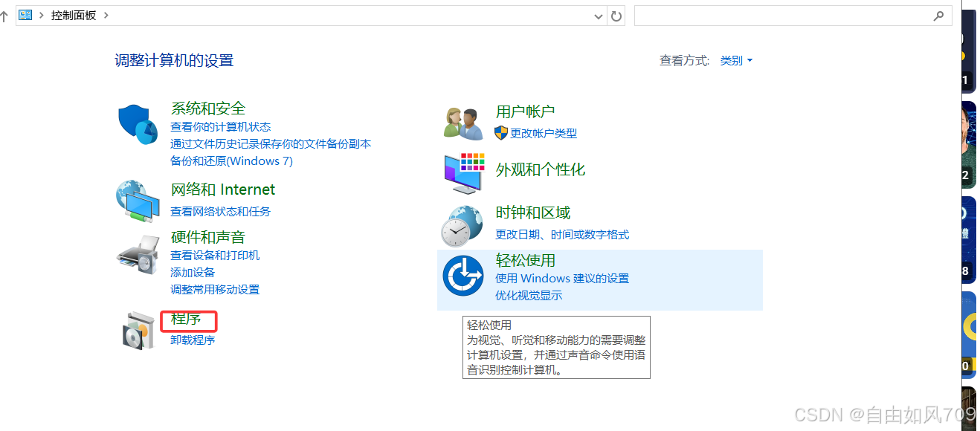The width and height of the screenshot is (980, 431).
Task: Open 使用 Windows 建议的设置 link
Action: 562,279
